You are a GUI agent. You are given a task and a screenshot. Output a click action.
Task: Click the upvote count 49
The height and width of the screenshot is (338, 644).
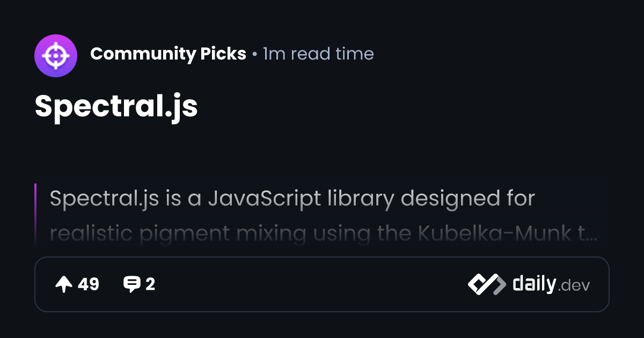pos(89,284)
